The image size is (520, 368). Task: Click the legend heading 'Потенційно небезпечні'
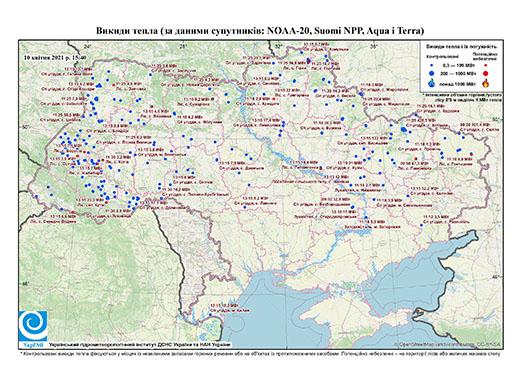tap(485, 56)
